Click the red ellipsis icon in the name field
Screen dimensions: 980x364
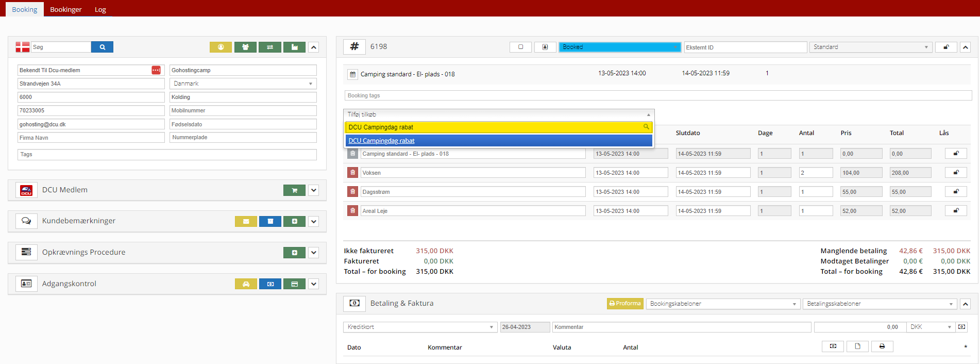(x=156, y=70)
